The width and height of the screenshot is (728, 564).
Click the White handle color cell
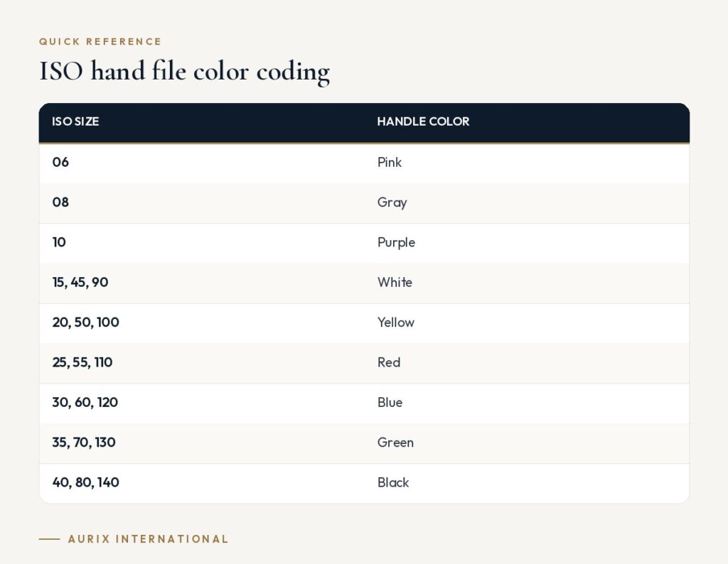527,283
